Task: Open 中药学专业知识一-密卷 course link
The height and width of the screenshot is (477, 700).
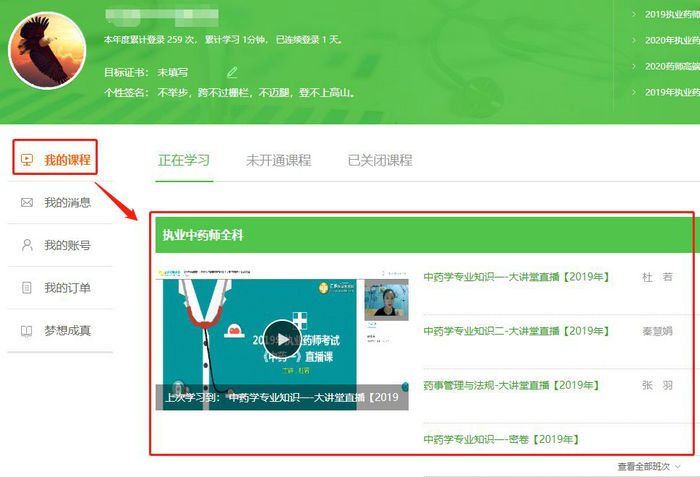Action: click(501, 439)
